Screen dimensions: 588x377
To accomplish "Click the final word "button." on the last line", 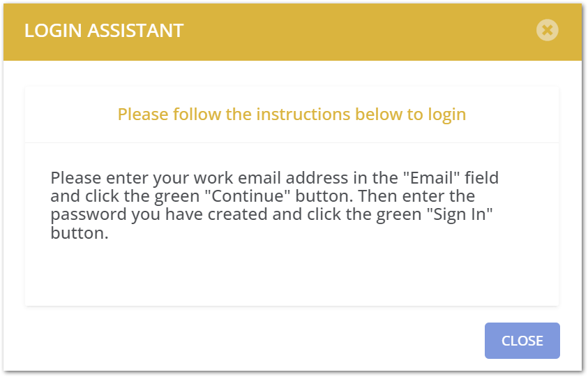I will 80,232.
